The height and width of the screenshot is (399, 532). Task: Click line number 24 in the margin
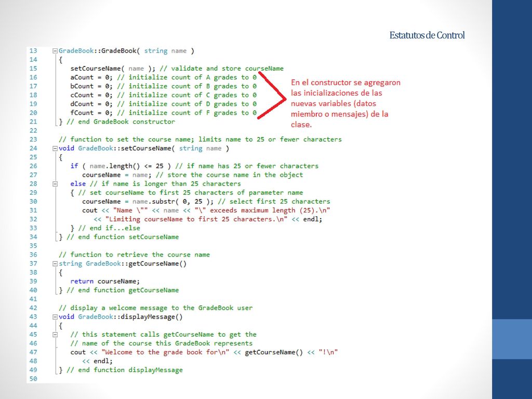tap(33, 148)
